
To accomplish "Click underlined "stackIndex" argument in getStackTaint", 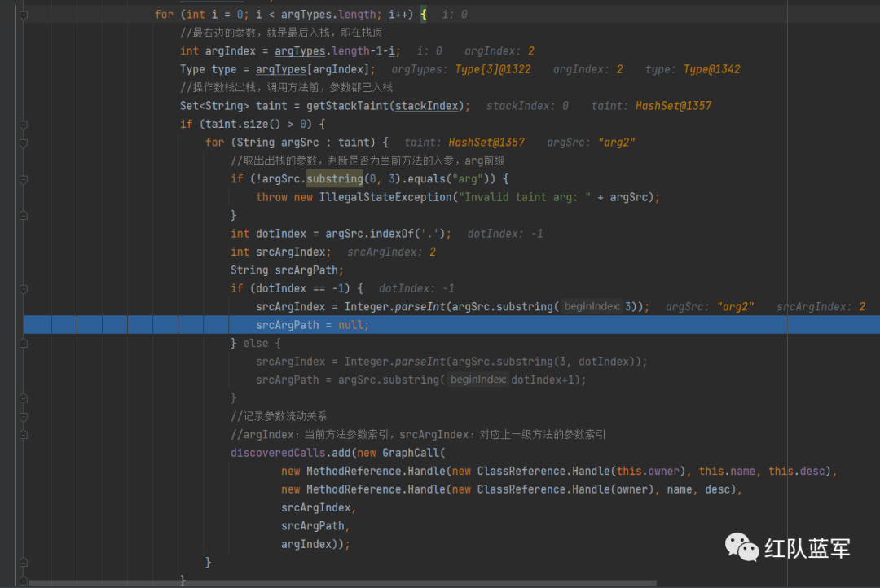I will tap(426, 106).
